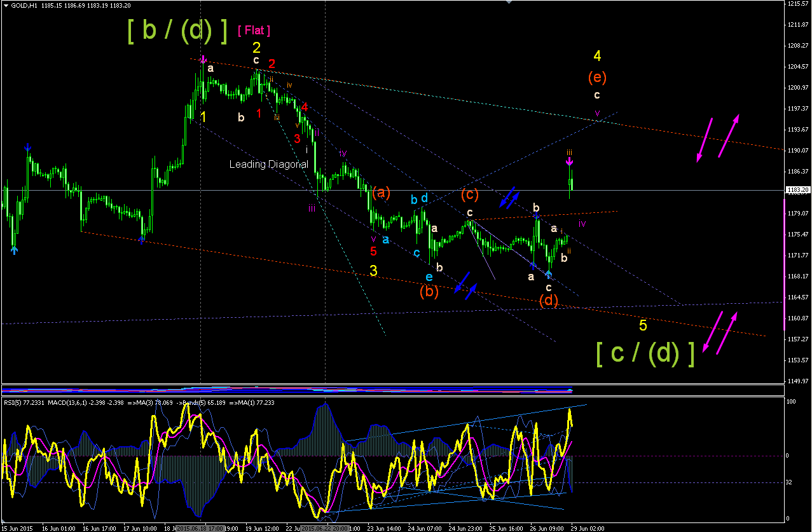Image resolution: width=812 pixels, height=532 pixels.
Task: Select the red '4' wave label
Action: point(305,107)
